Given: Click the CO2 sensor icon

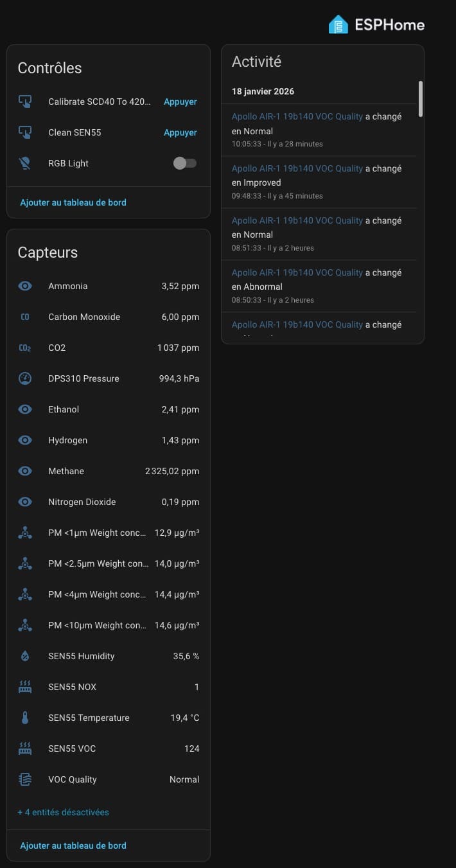Looking at the screenshot, I should click(25, 348).
